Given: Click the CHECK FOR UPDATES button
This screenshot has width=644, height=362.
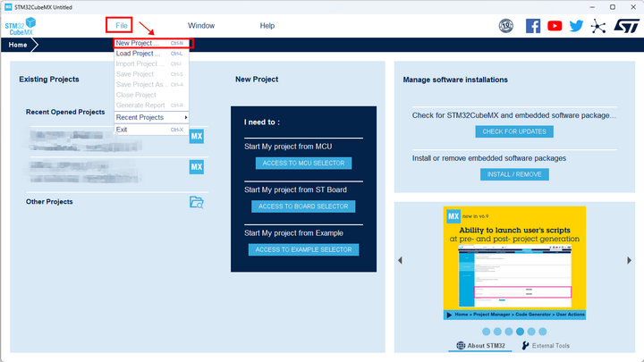Looking at the screenshot, I should 513,131.
